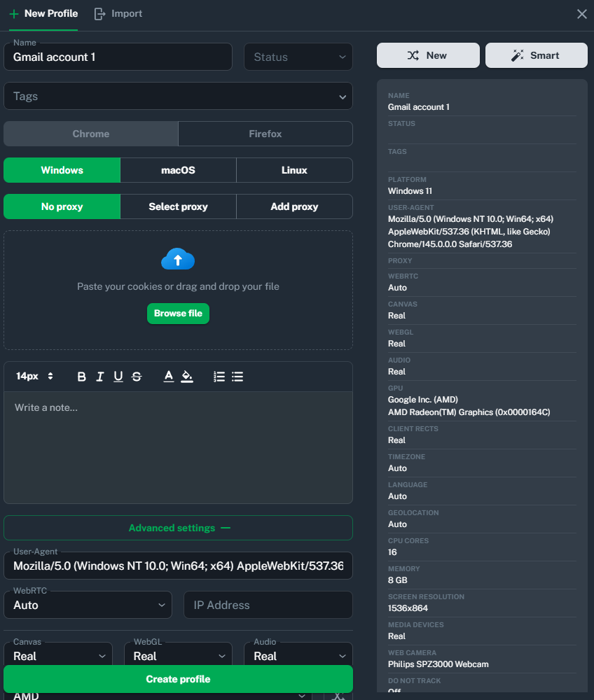This screenshot has height=700, width=594.
Task: Open the Status dropdown
Action: [298, 57]
